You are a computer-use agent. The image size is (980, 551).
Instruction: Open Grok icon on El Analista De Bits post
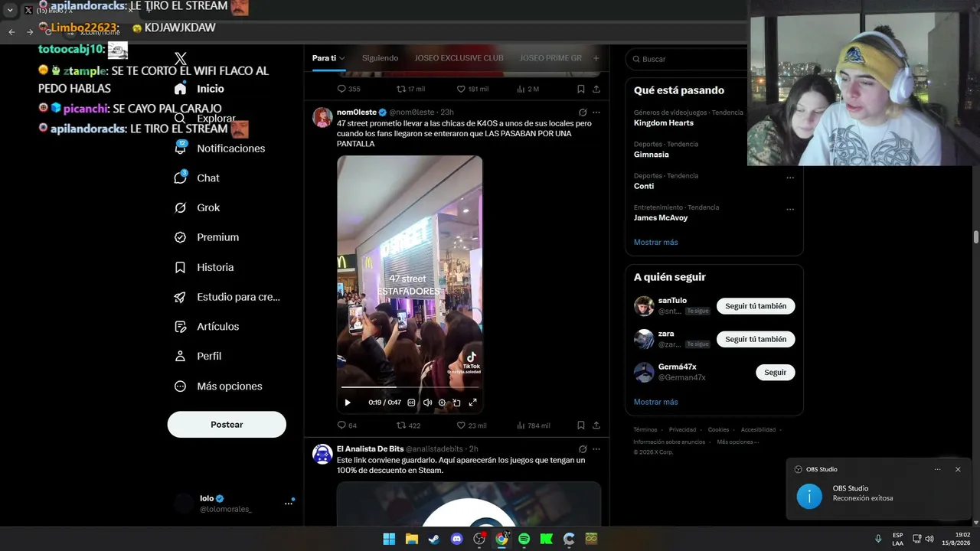point(583,449)
